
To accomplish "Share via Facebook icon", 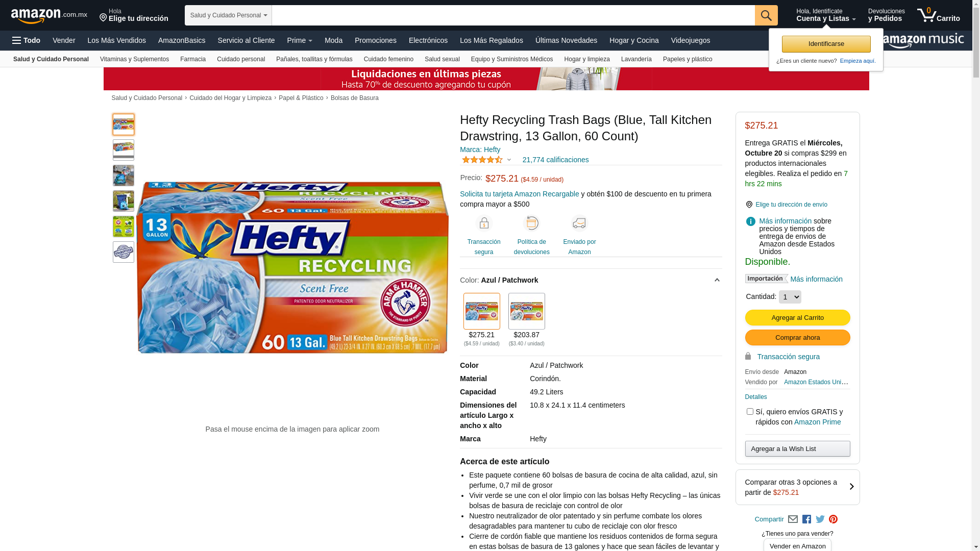I will [x=806, y=519].
